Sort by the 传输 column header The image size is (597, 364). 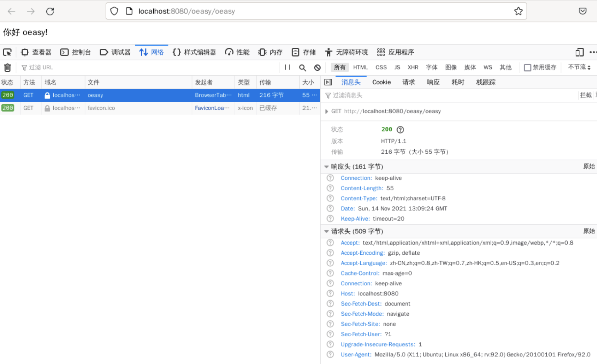278,82
